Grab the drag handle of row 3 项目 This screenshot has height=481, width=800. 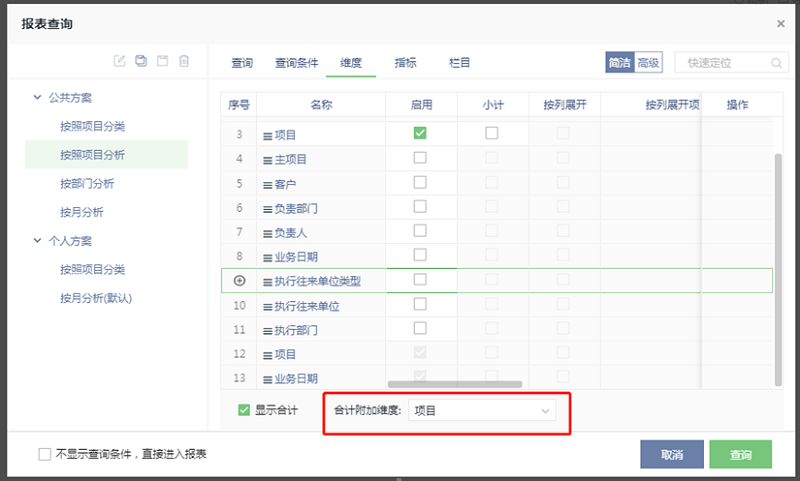click(267, 136)
